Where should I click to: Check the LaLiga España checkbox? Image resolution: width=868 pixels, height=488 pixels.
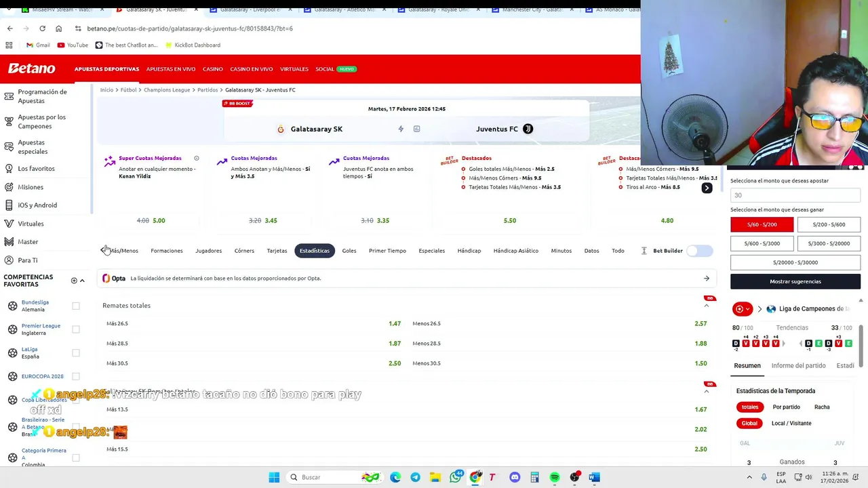click(76, 352)
